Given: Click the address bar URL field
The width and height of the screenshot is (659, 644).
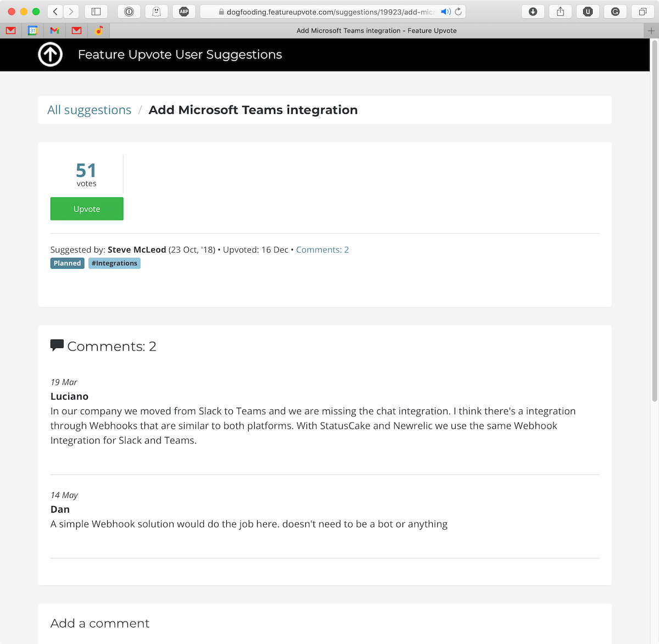Looking at the screenshot, I should click(332, 12).
